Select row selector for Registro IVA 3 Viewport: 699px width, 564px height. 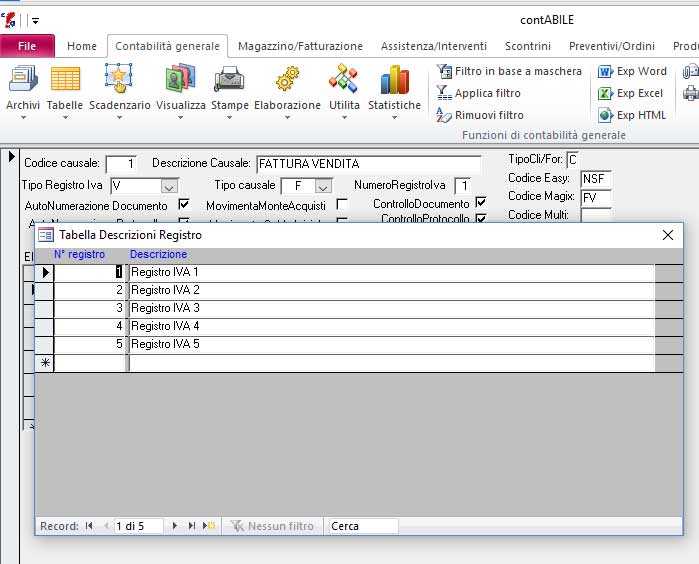click(x=45, y=309)
